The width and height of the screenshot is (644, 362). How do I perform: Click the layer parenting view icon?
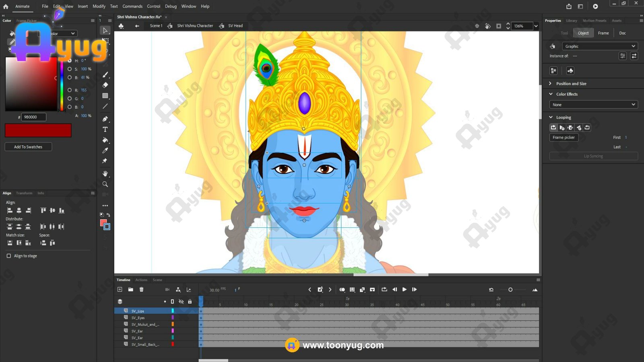tap(178, 290)
